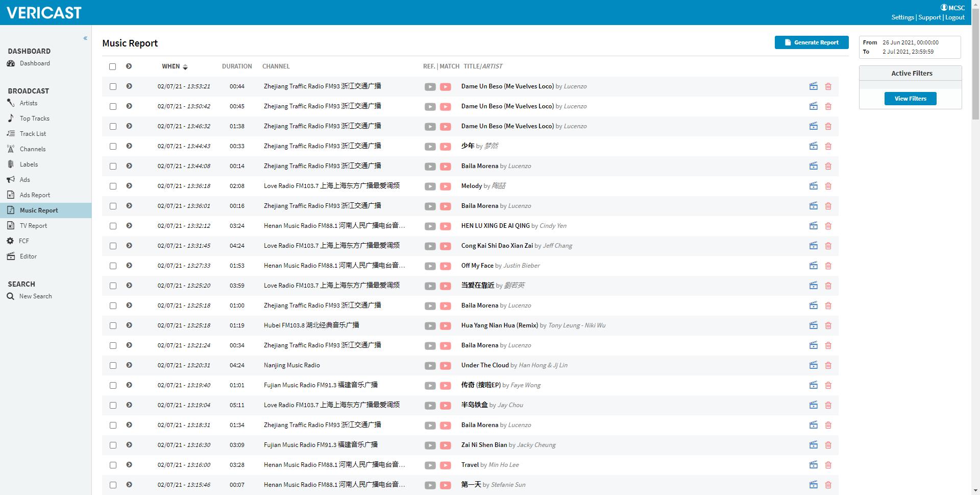Viewport: 980px width, 495px height.
Task: Play reference audio for Off My Face row
Action: coord(430,266)
